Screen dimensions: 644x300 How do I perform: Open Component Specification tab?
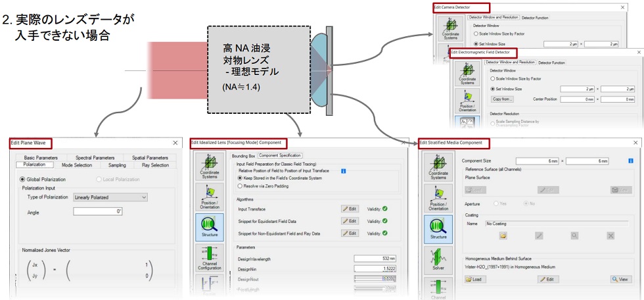279,156
